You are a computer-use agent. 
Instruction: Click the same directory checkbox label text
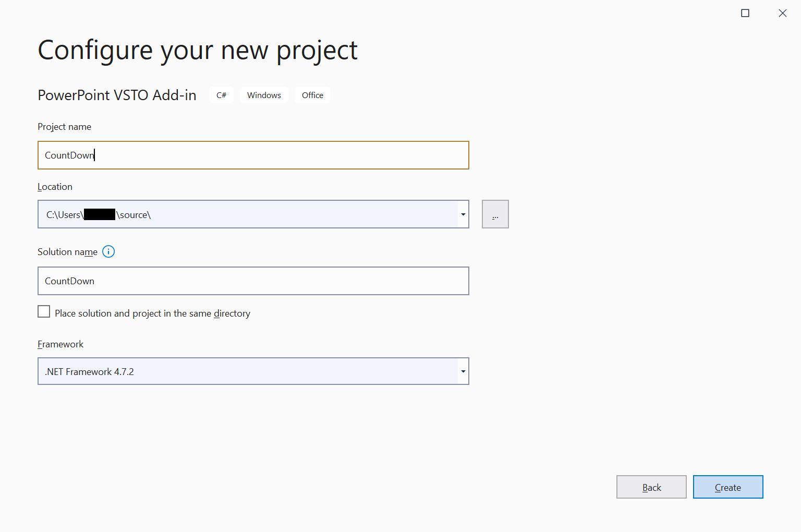click(152, 313)
